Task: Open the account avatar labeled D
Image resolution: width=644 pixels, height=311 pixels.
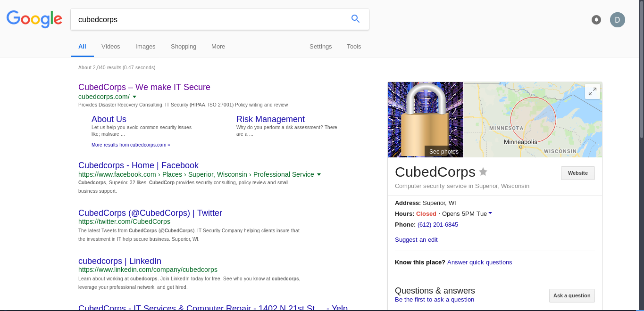Action: (x=618, y=20)
